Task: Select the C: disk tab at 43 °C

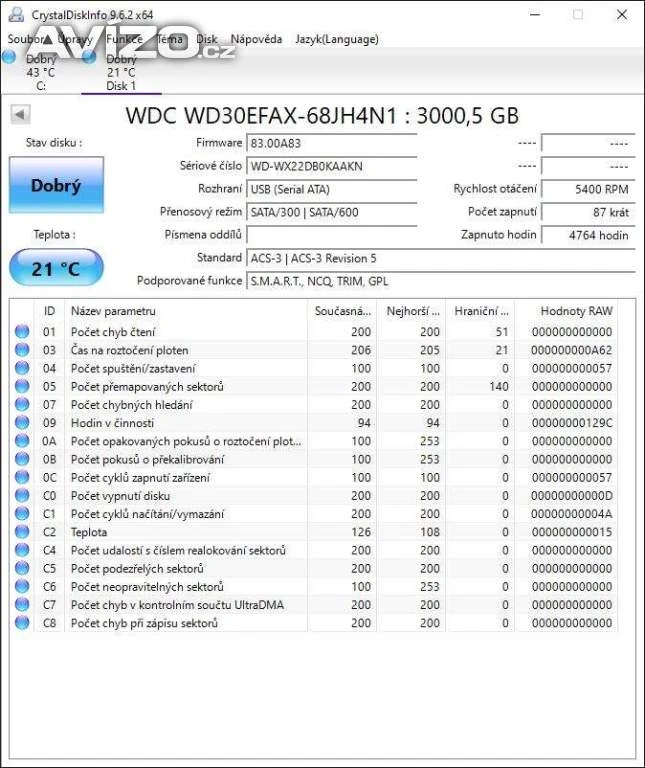Action: [40, 72]
